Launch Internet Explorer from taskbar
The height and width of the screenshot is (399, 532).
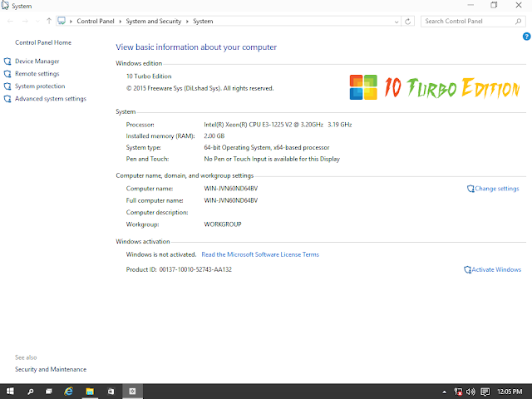pos(68,392)
